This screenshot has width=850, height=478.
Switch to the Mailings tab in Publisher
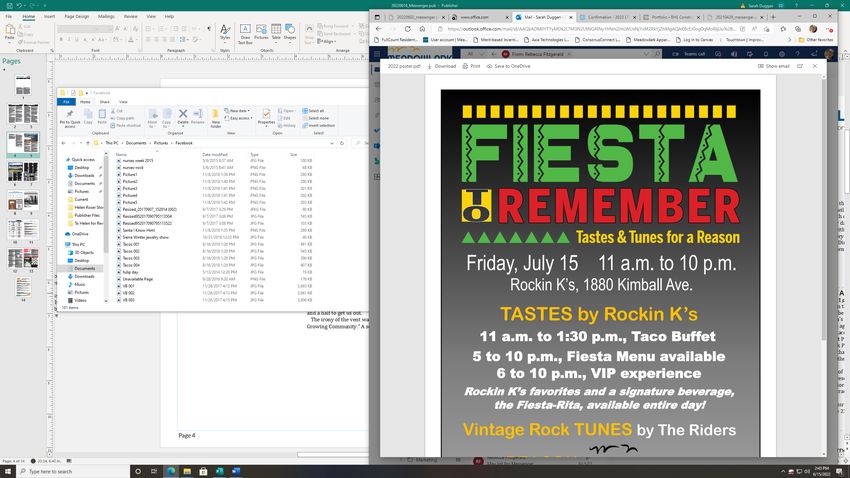point(106,16)
